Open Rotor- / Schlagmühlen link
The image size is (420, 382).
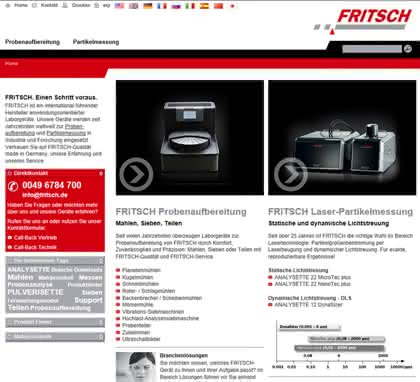point(148,291)
